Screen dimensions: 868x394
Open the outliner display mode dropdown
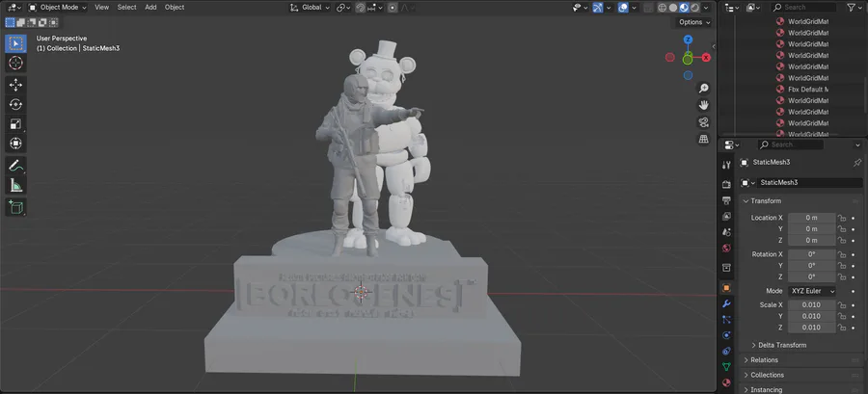coord(732,8)
